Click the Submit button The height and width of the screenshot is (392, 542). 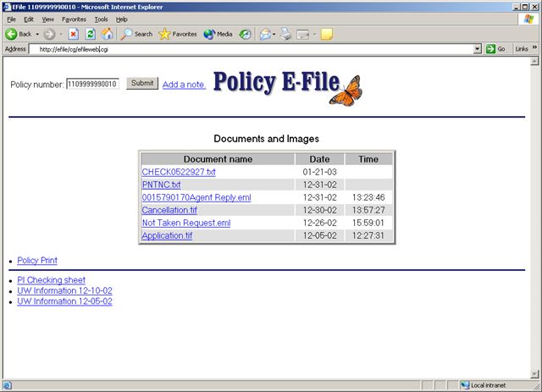(142, 83)
